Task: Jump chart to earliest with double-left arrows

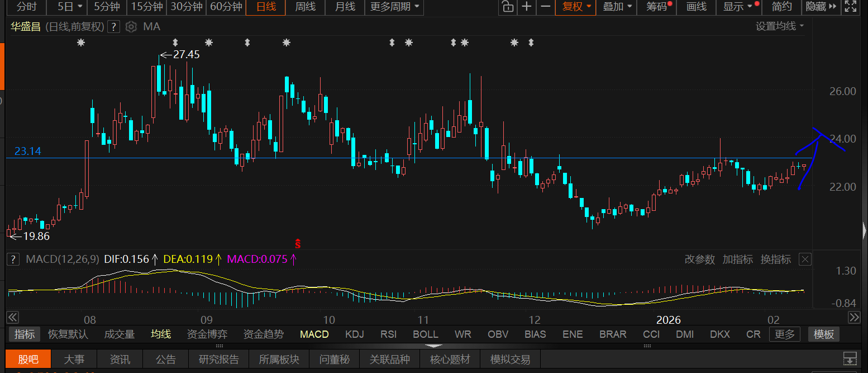Action: coord(12,317)
